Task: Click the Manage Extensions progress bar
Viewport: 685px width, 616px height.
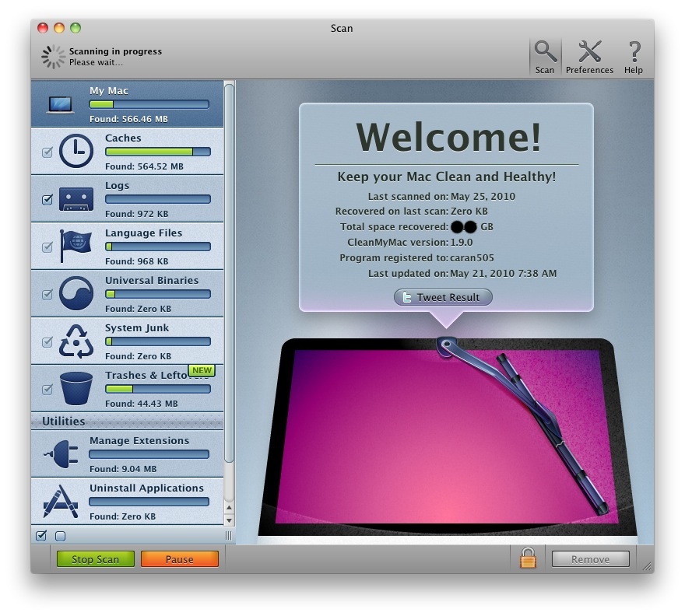Action: coord(149,454)
